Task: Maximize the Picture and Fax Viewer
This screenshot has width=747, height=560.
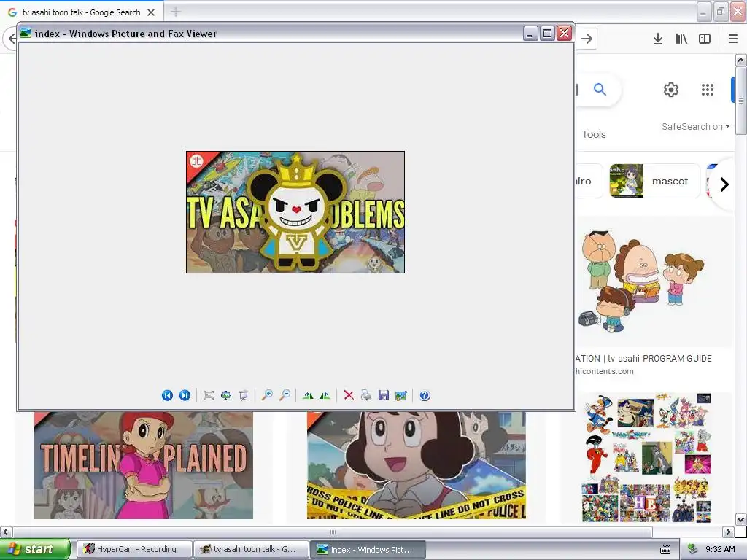Action: click(547, 34)
